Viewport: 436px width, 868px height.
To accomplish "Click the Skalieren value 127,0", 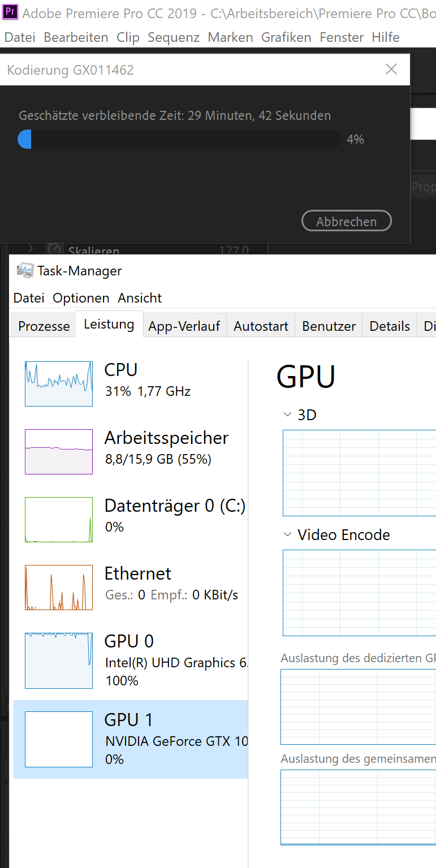I will click(x=234, y=251).
